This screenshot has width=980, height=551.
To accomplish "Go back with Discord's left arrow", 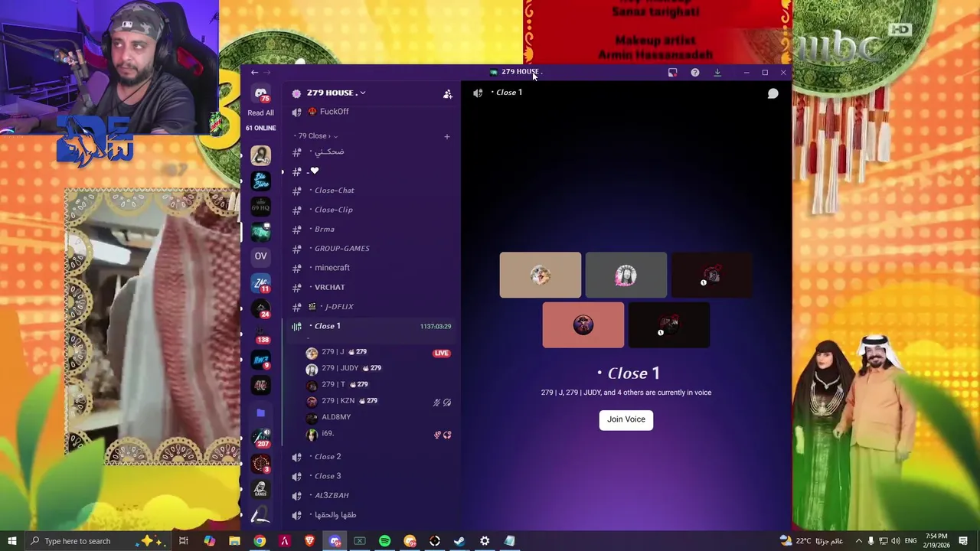I will (254, 73).
